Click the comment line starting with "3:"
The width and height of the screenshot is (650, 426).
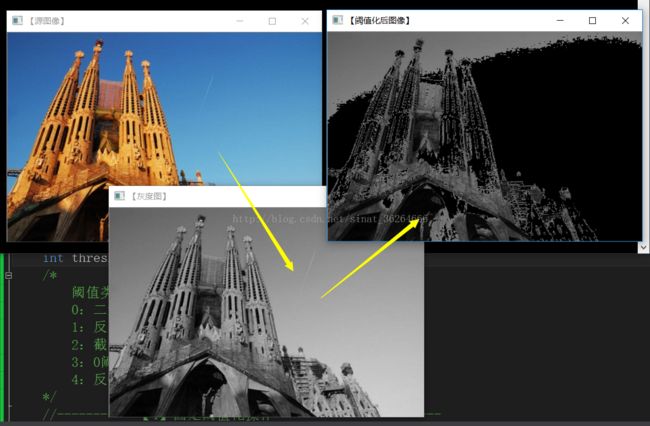(x=90, y=362)
